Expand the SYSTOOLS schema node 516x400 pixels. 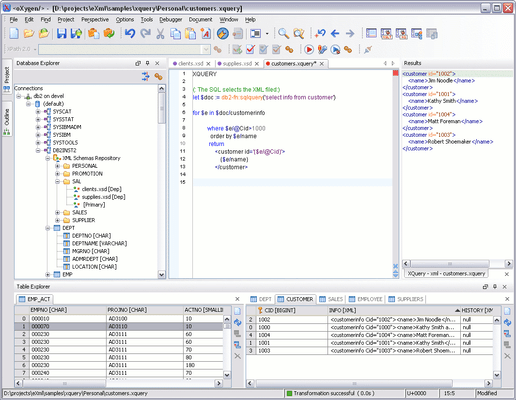[38, 143]
